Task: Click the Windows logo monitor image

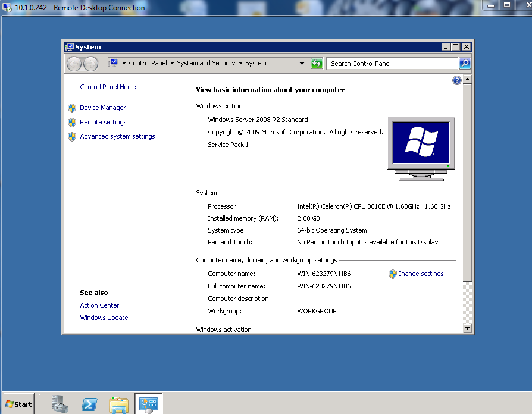Action: click(421, 149)
